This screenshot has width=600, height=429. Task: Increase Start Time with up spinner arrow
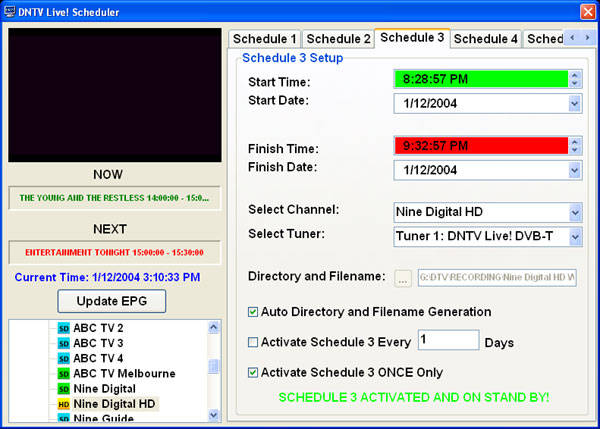point(574,75)
